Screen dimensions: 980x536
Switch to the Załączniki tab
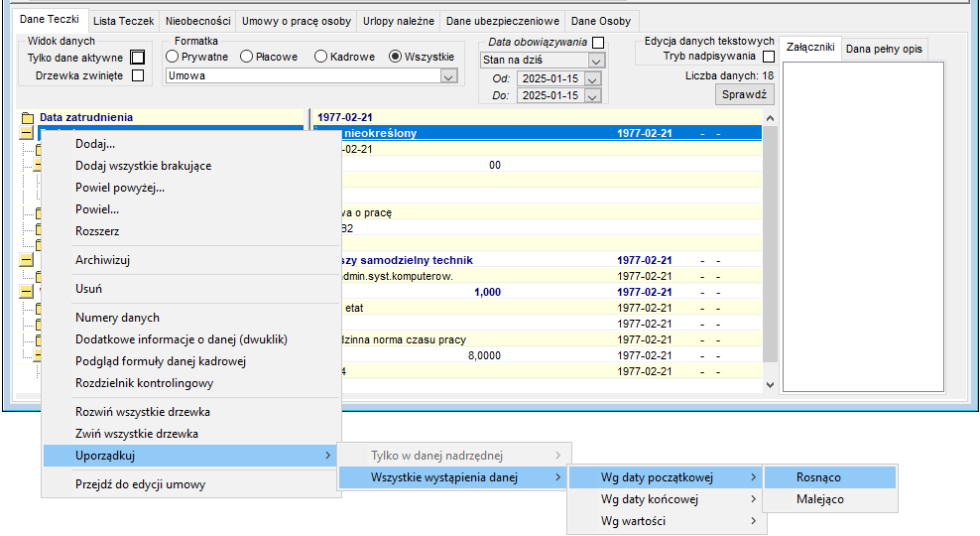point(810,47)
